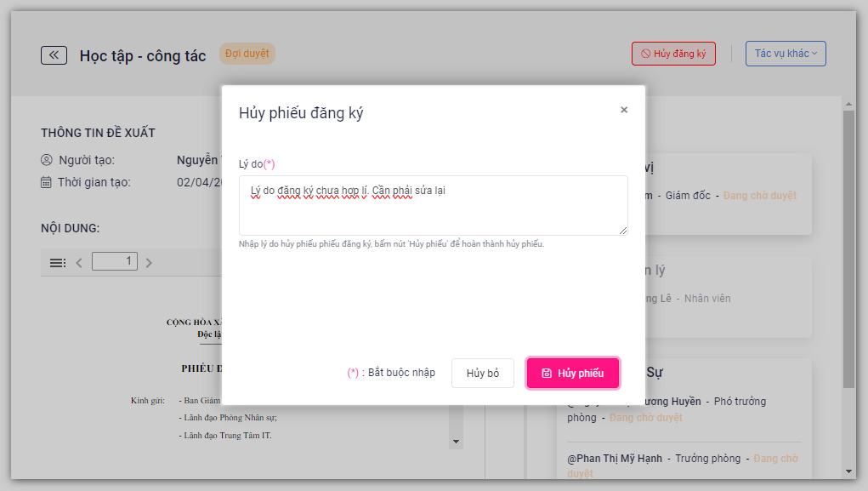Click the calendar icon beside Thời gian tạo
This screenshot has height=491, width=868.
point(47,182)
